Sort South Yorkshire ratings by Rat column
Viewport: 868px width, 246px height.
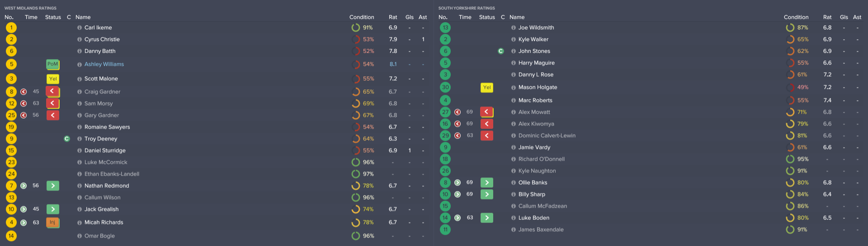(827, 17)
